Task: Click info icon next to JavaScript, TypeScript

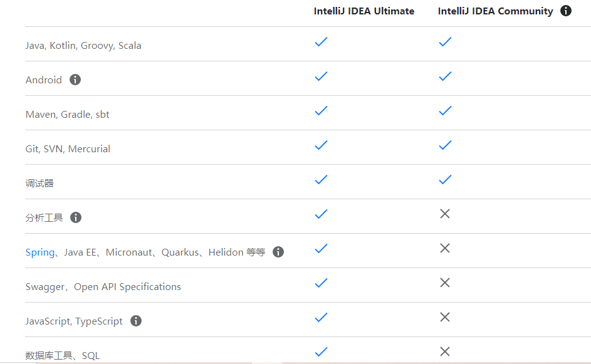Action: (x=136, y=321)
